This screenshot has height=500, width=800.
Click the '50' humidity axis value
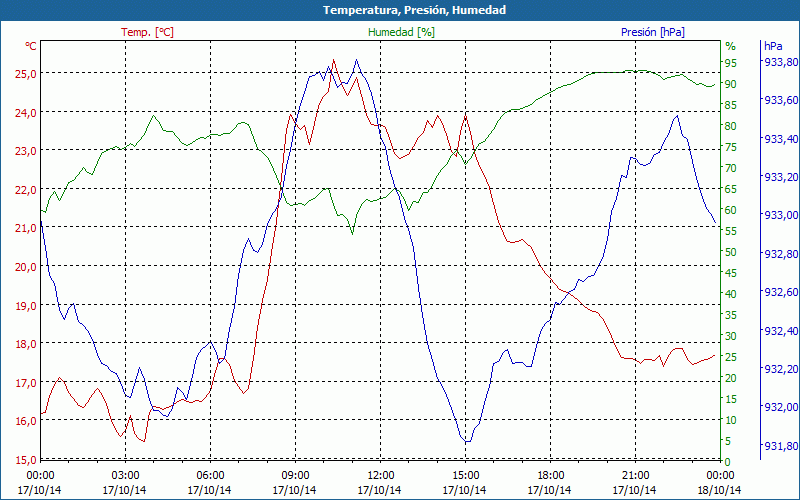click(731, 252)
